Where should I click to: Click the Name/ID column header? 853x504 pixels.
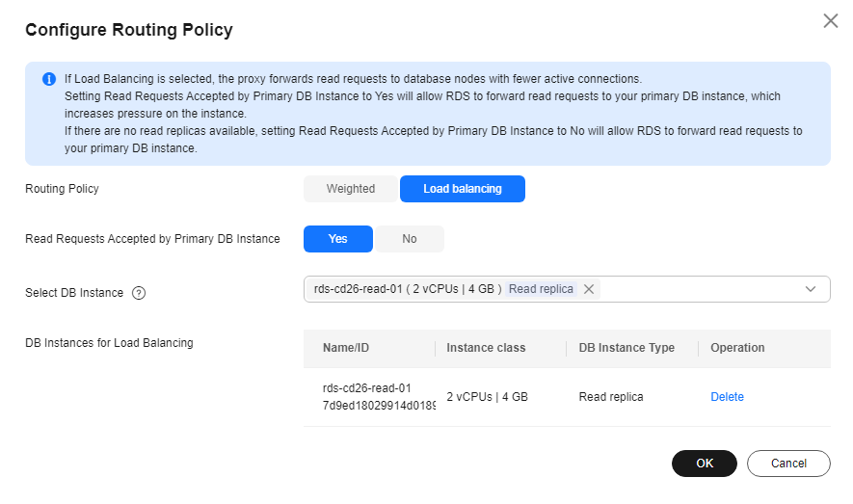pyautogui.click(x=345, y=348)
